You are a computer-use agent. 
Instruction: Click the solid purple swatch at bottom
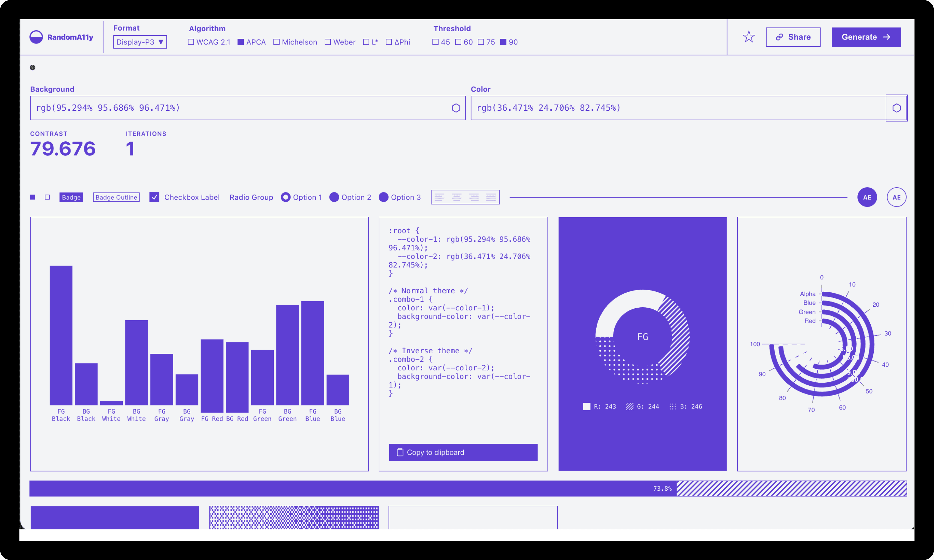[115, 517]
